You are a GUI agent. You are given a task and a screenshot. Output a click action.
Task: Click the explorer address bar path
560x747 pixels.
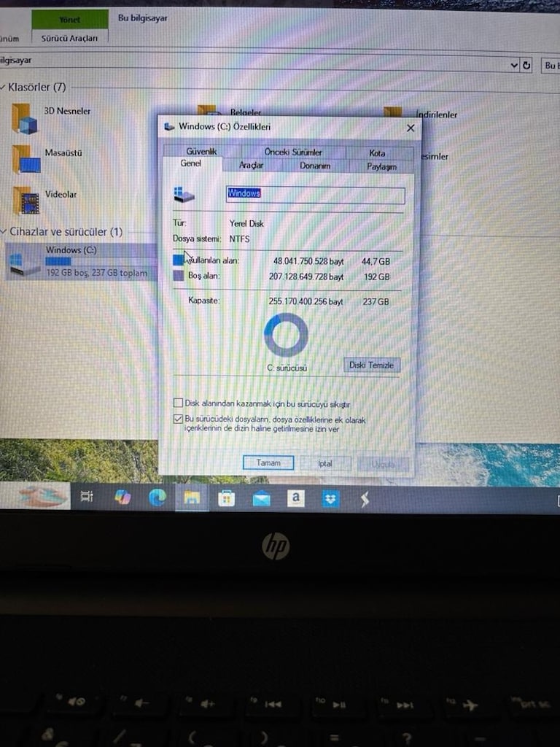(252, 63)
